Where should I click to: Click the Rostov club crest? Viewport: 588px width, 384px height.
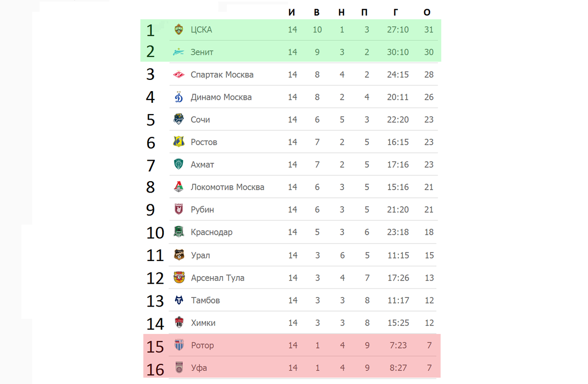pyautogui.click(x=179, y=142)
